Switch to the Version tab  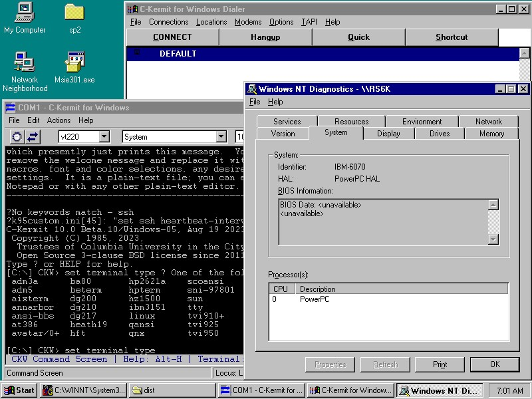pos(283,134)
